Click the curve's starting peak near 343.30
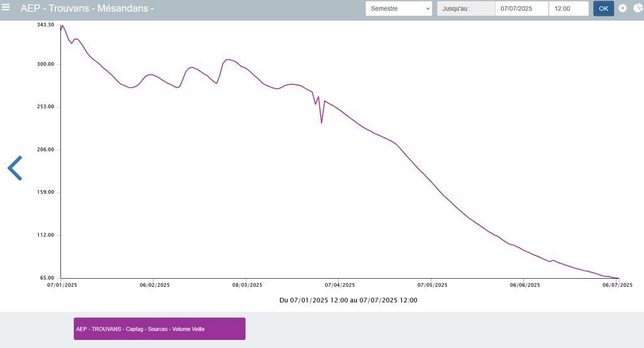The height and width of the screenshot is (348, 644). tap(62, 26)
